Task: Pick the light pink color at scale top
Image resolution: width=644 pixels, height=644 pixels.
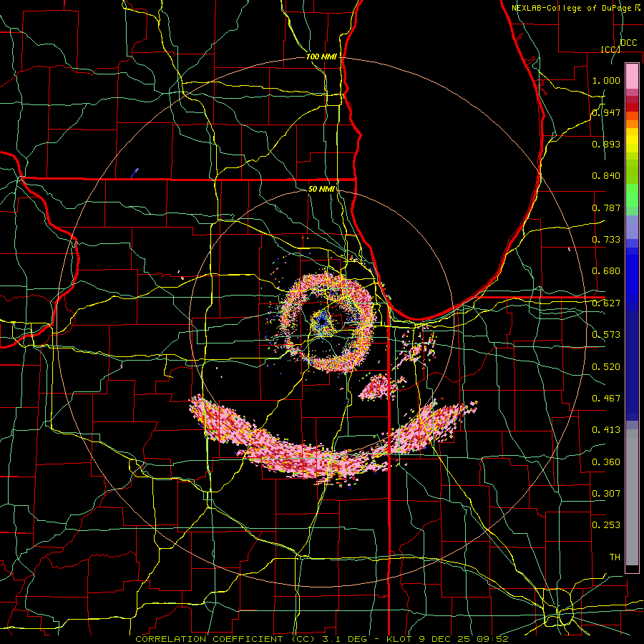Action: point(632,76)
